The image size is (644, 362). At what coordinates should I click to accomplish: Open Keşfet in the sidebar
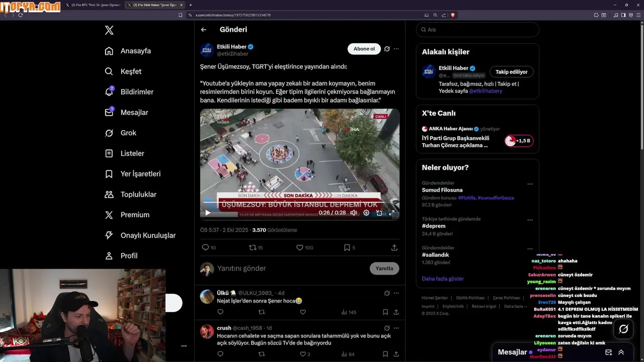point(123,71)
